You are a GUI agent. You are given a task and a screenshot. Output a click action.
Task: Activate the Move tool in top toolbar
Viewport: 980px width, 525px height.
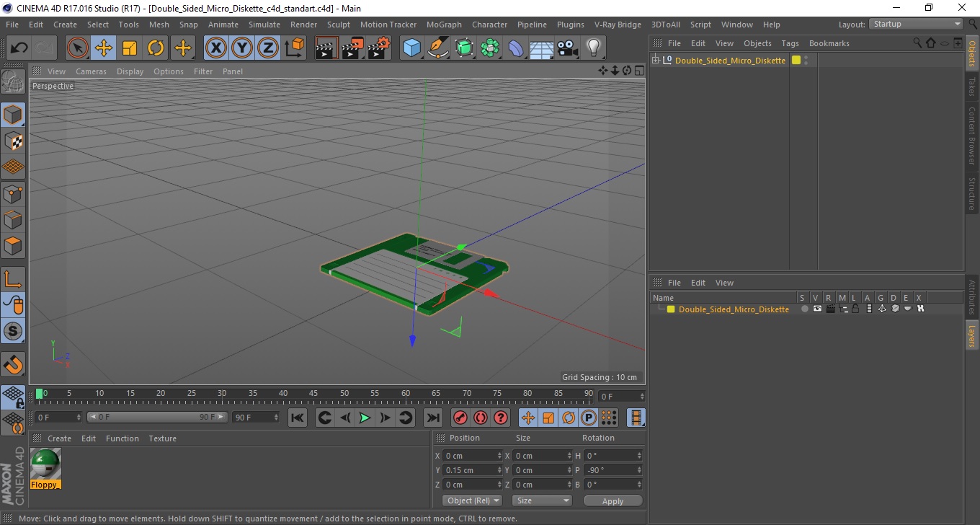point(104,48)
